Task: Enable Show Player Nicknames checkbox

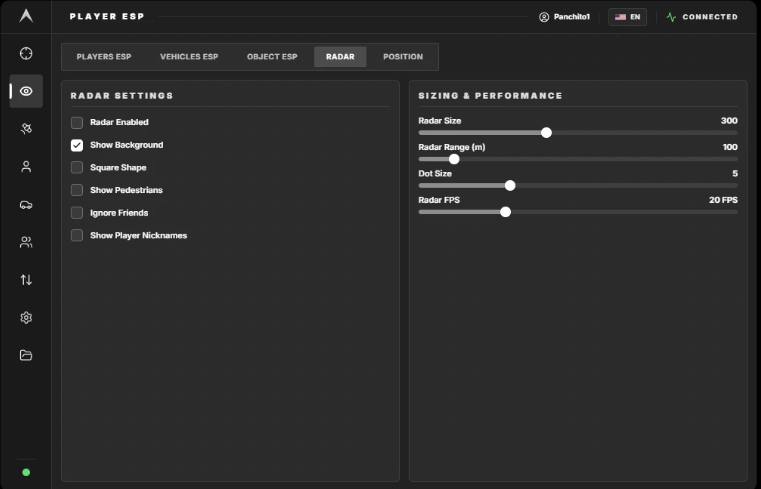Action: tap(77, 235)
